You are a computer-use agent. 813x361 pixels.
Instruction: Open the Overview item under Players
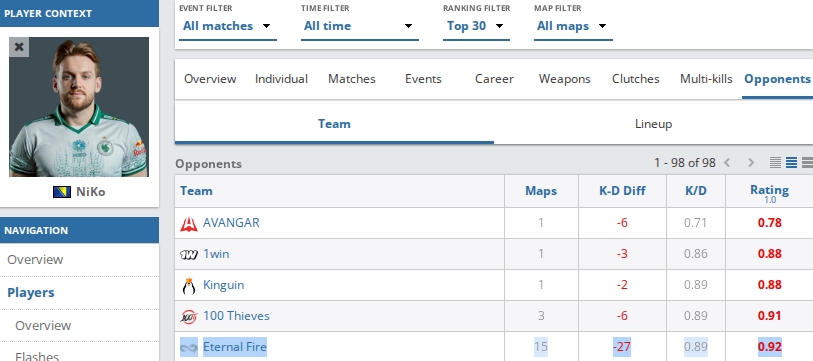[43, 326]
